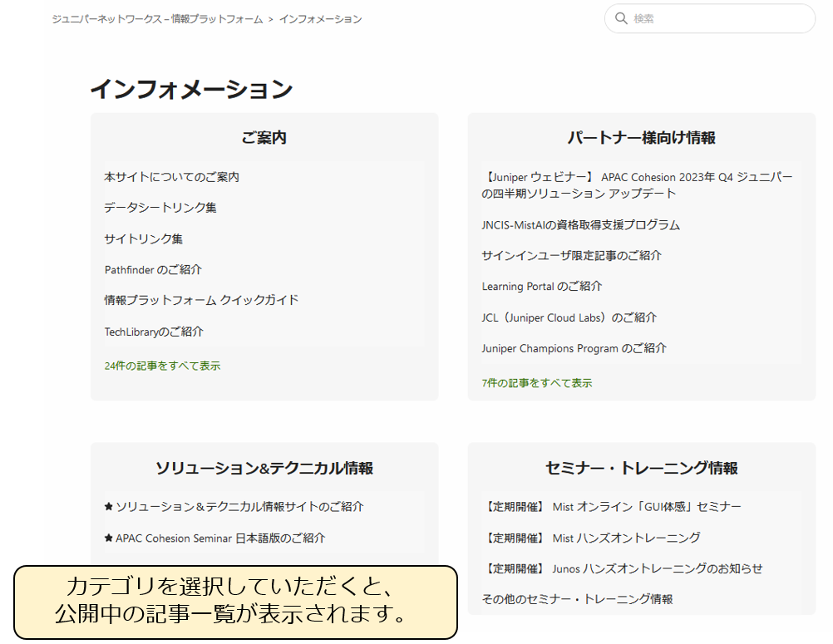The width and height of the screenshot is (833, 644).
Task: Open Pathfinder のご紹介 article
Action: coord(153,270)
